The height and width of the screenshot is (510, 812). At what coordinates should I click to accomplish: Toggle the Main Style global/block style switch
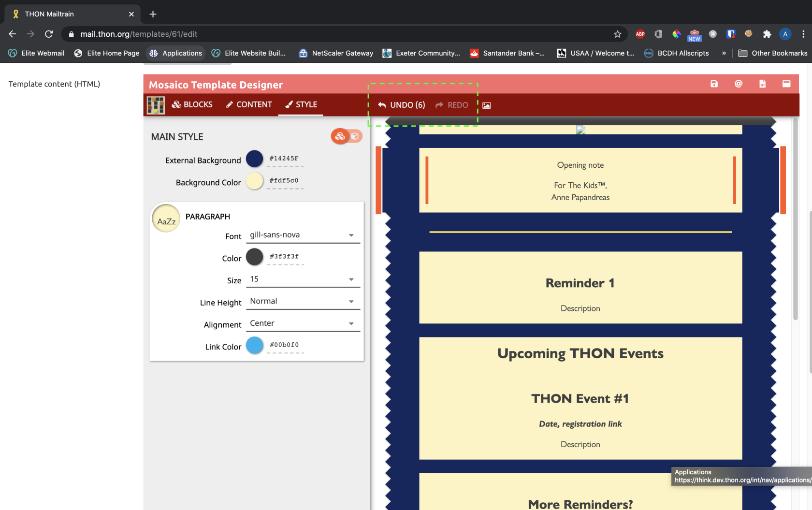[x=347, y=136]
